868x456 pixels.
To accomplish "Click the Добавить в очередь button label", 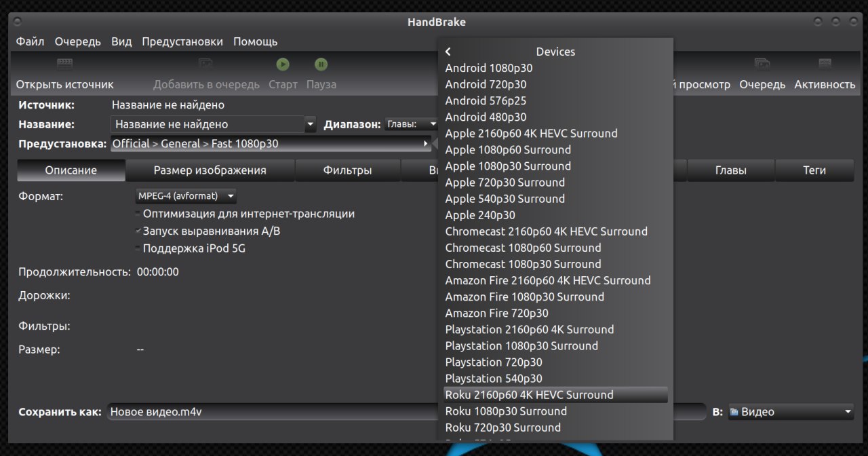I will 206,85.
